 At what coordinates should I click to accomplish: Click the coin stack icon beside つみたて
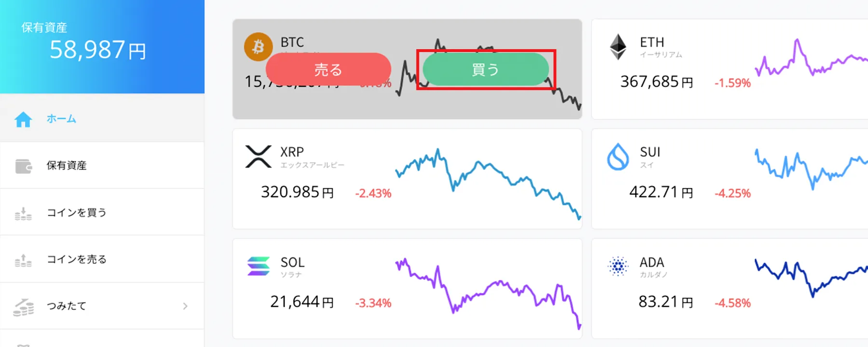coord(23,307)
